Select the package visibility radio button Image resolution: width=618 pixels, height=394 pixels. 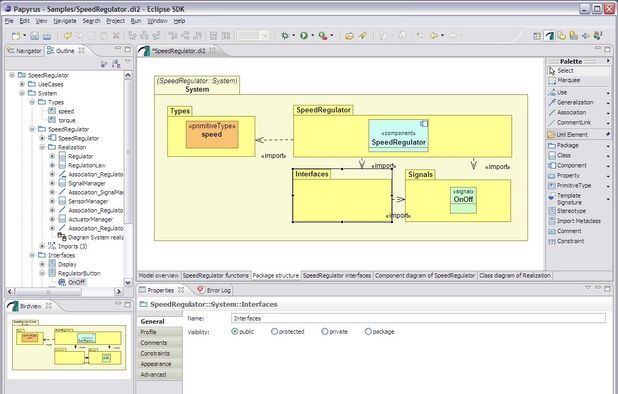(x=368, y=332)
